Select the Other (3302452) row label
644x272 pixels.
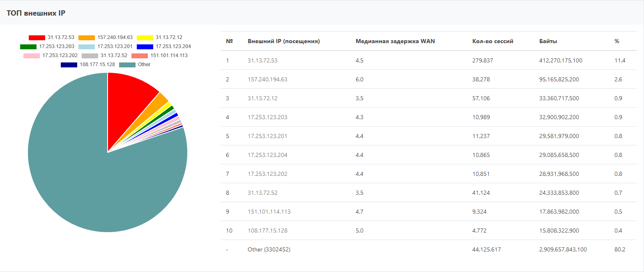click(x=269, y=249)
